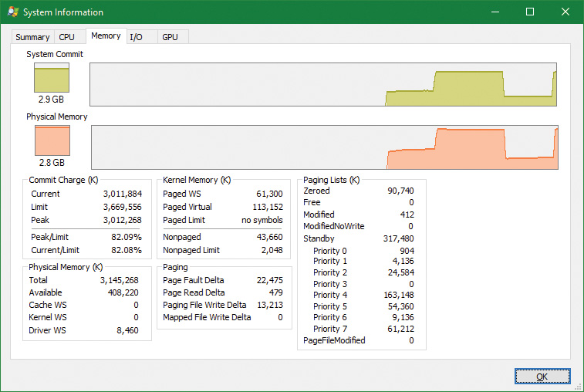Viewport: 584px width, 392px height.
Task: Close the System Information window
Action: point(565,12)
